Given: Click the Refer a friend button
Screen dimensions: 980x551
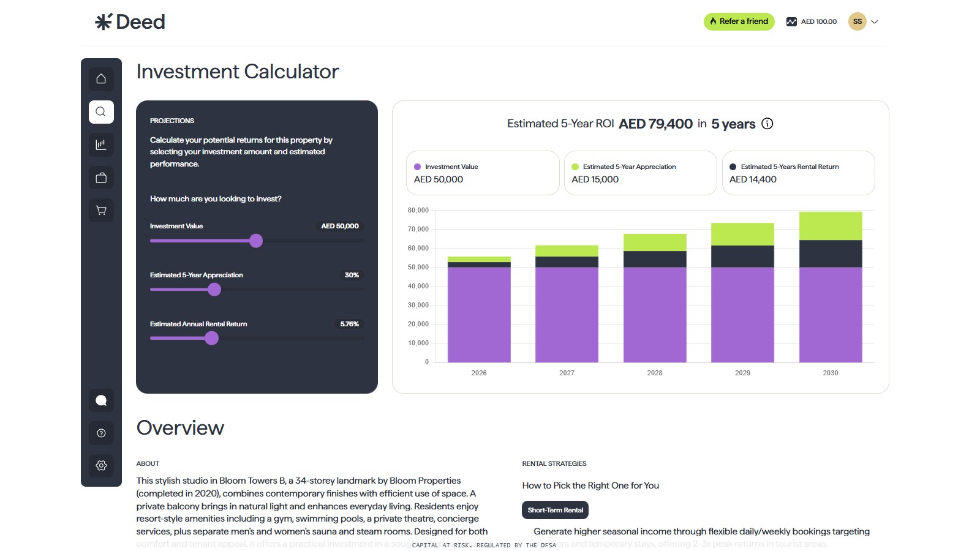Looking at the screenshot, I should pyautogui.click(x=739, y=21).
